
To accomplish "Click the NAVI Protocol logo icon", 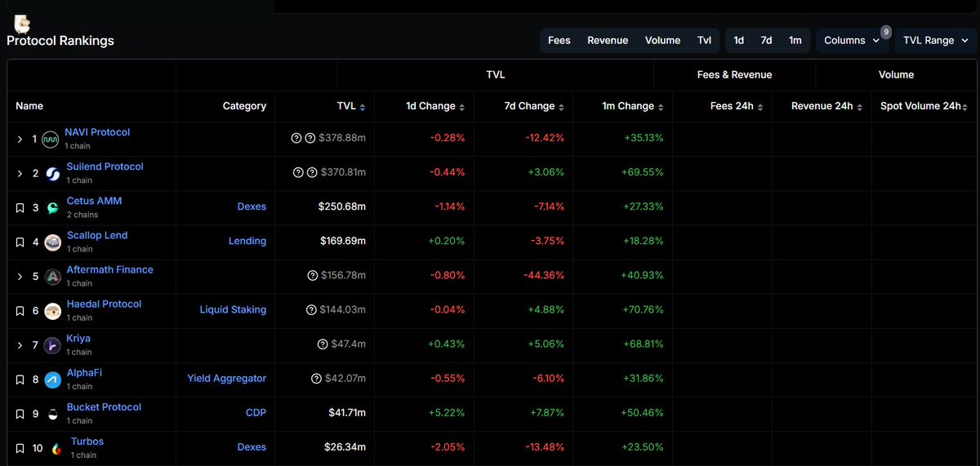I will (51, 140).
